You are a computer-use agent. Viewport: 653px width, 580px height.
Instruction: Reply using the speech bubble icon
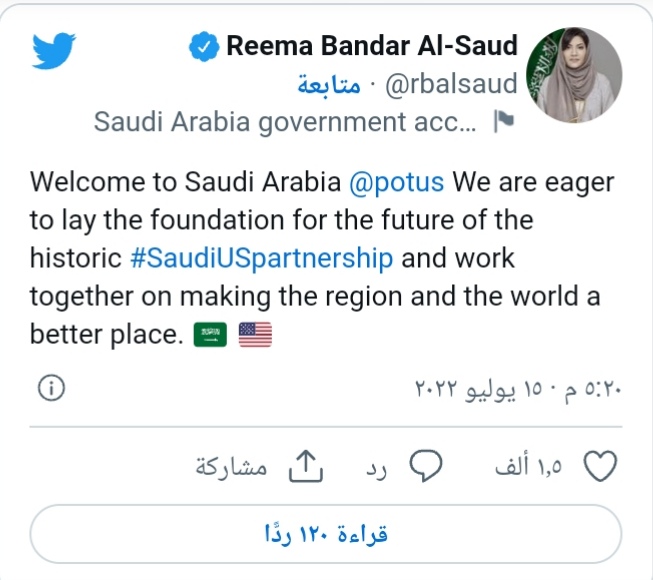tap(427, 465)
